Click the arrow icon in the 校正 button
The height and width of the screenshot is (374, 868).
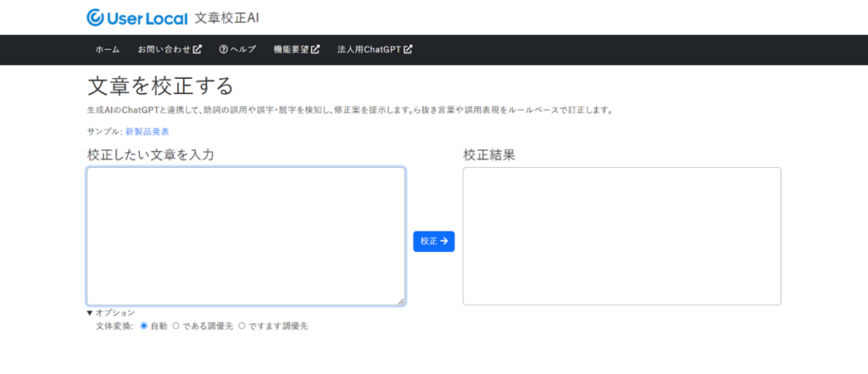(x=444, y=242)
